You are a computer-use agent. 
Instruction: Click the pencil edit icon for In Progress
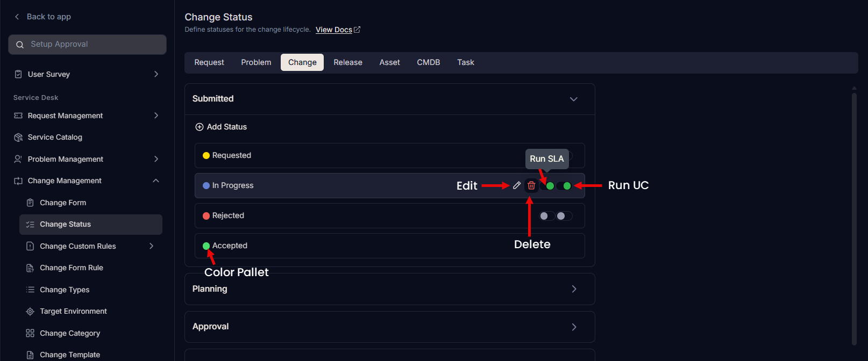coord(517,185)
